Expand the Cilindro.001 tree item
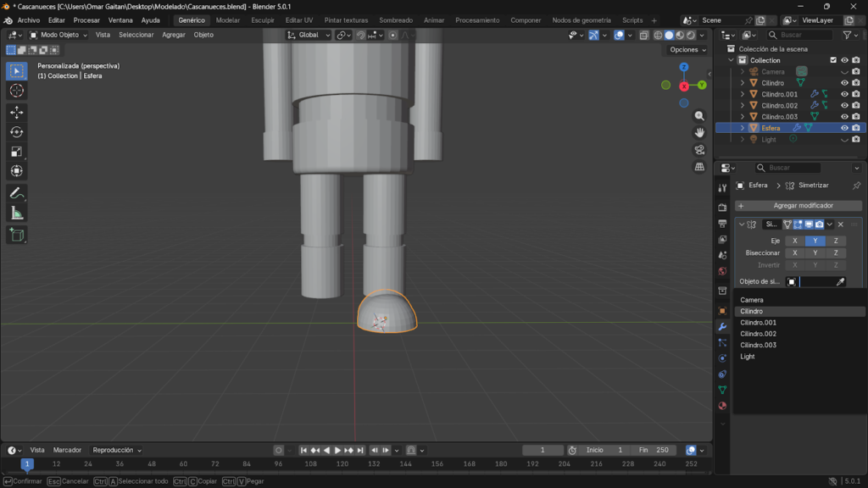Viewport: 868px width, 488px height. (x=743, y=94)
